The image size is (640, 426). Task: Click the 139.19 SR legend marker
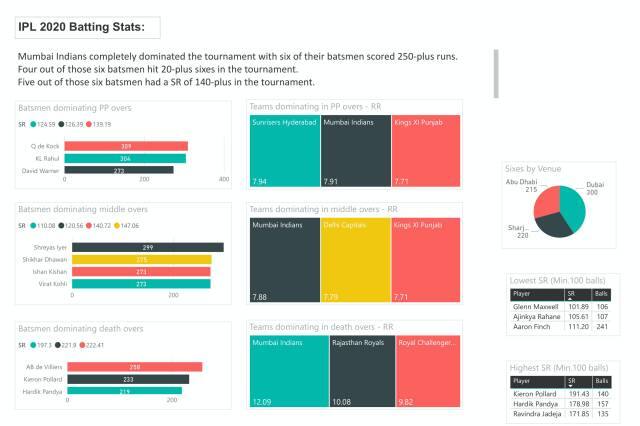(x=87, y=124)
